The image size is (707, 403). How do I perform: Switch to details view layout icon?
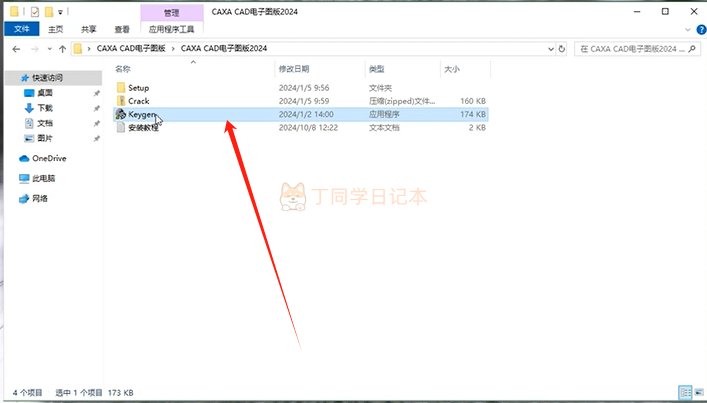pos(685,392)
